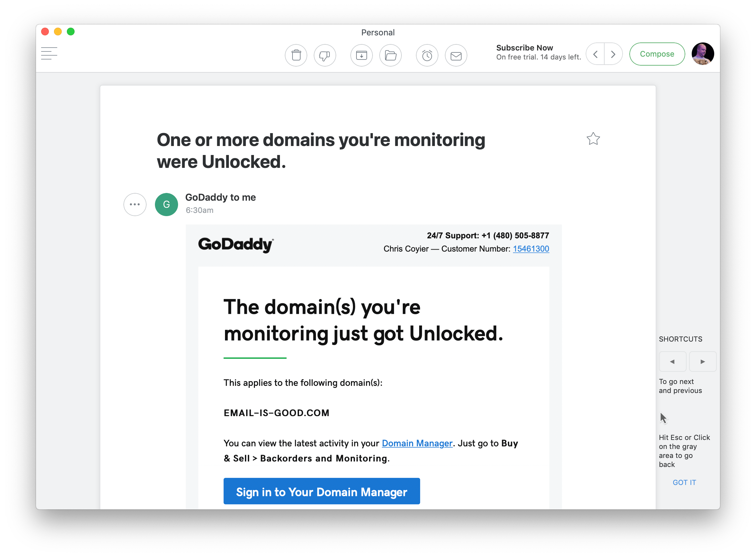This screenshot has width=756, height=557.
Task: Open customer number 15461300 link
Action: (531, 249)
